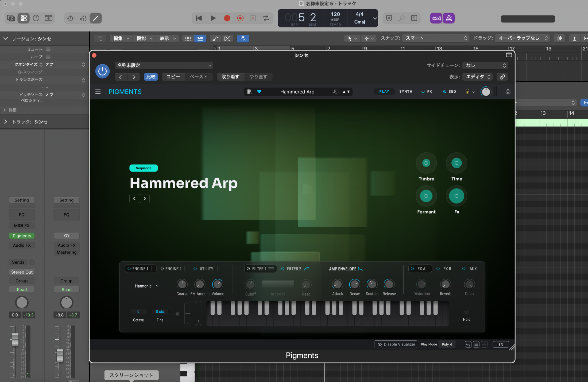Expand the 詳細 disclosure triangle
588x382 pixels.
pos(5,110)
